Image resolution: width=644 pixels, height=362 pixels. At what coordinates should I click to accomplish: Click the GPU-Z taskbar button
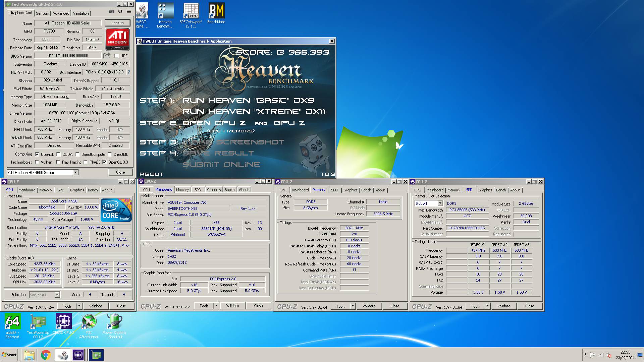(x=96, y=355)
